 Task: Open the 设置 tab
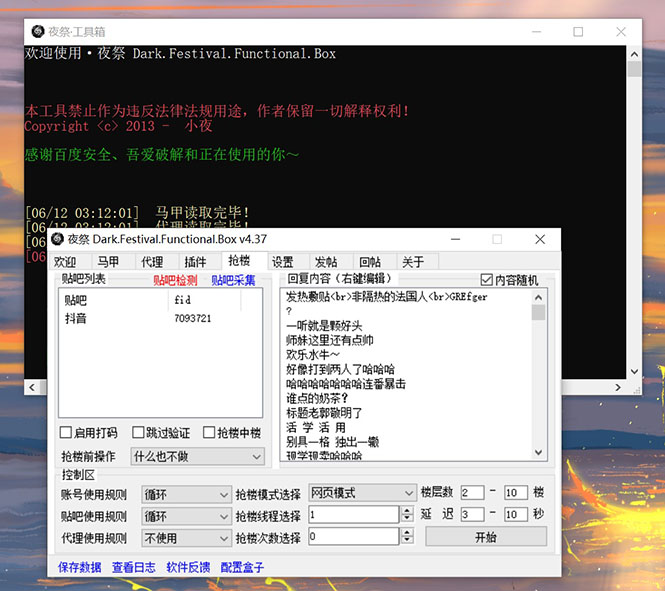click(283, 262)
